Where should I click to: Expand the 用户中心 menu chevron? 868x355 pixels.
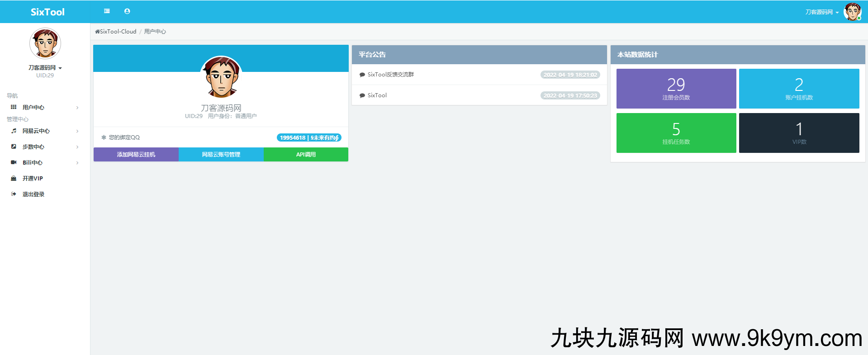77,108
